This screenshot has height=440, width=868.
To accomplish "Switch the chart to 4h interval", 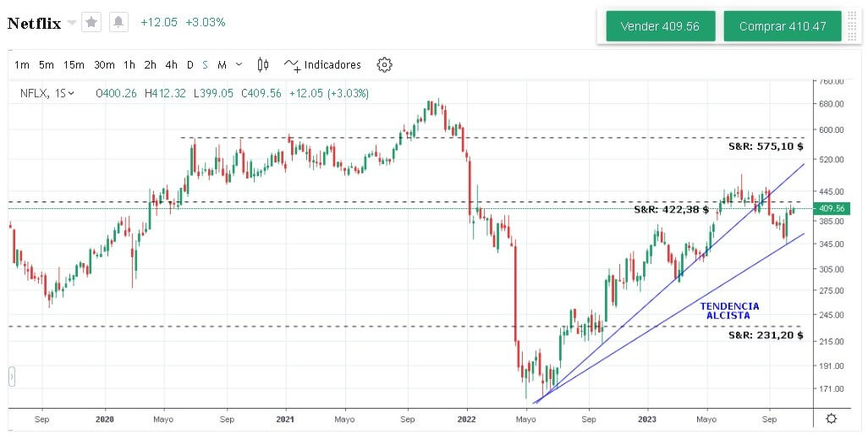I will pyautogui.click(x=172, y=65).
